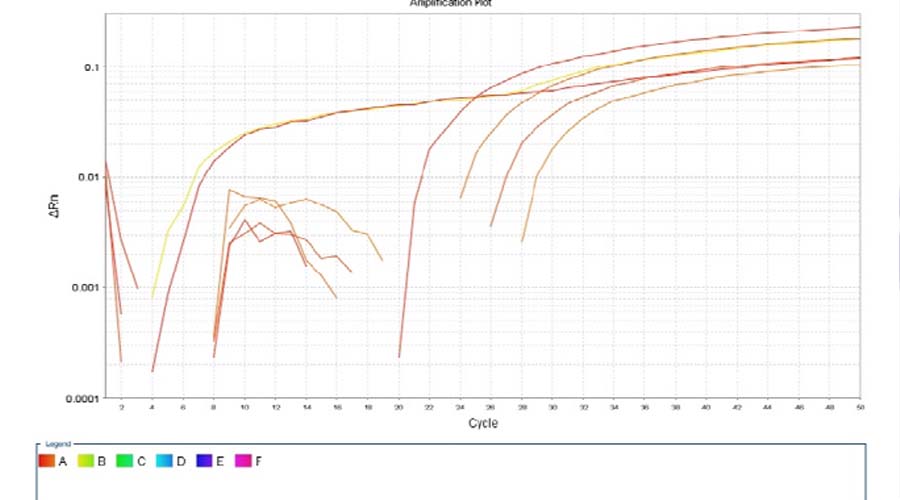This screenshot has width=900, height=500.
Task: Click the 0.0001 y-axis tick label
Action: click(84, 398)
